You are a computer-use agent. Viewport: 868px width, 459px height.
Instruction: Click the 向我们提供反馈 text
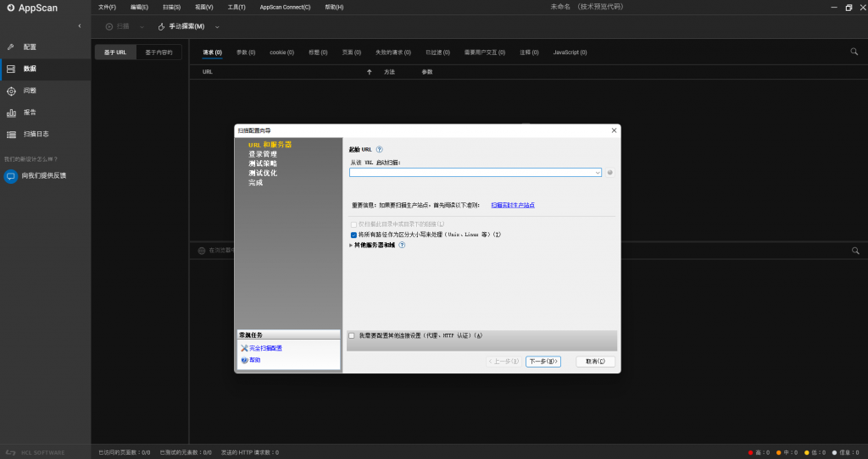tap(44, 176)
